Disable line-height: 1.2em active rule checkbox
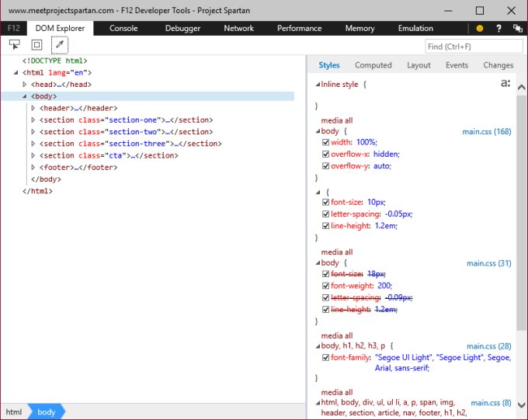This screenshot has width=528, height=420. click(x=325, y=226)
